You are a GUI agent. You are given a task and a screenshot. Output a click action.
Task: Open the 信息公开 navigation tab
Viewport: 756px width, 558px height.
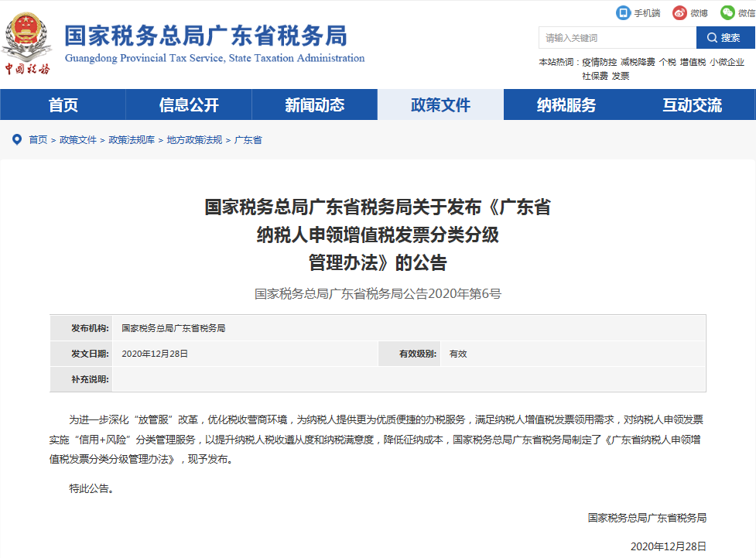[189, 104]
